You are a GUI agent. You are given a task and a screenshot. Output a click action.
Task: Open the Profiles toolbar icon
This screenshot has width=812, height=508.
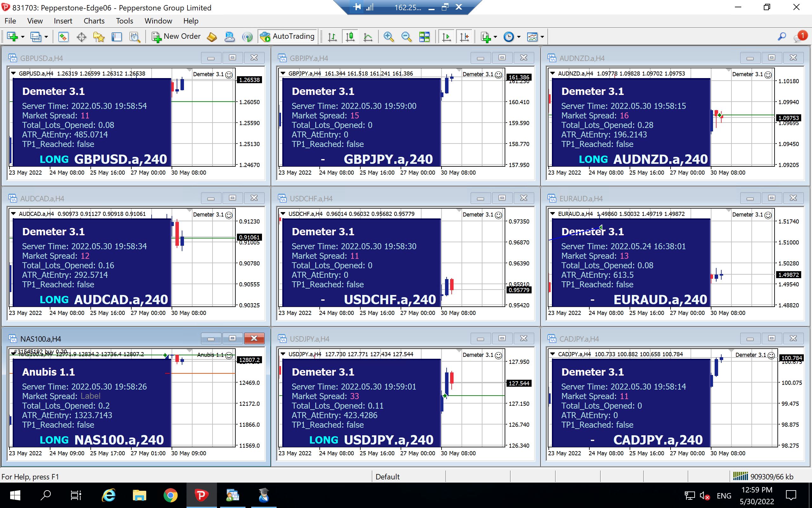(36, 37)
